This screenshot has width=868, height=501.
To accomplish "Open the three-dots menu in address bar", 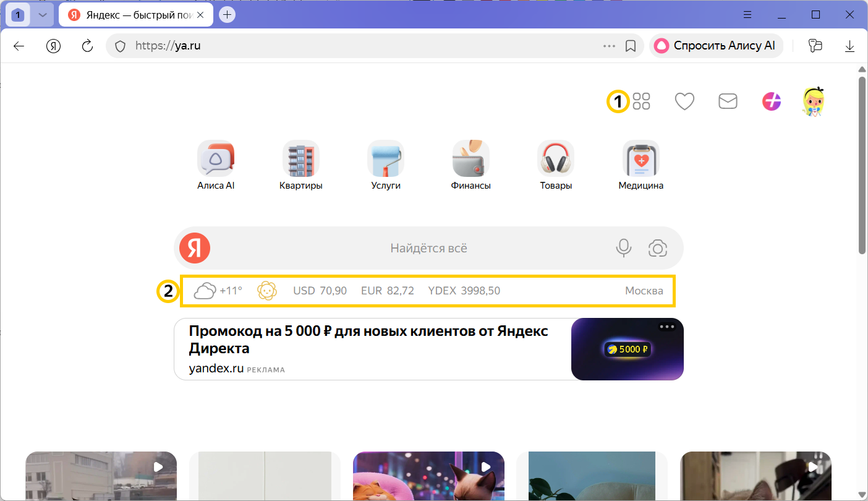I will coord(609,46).
